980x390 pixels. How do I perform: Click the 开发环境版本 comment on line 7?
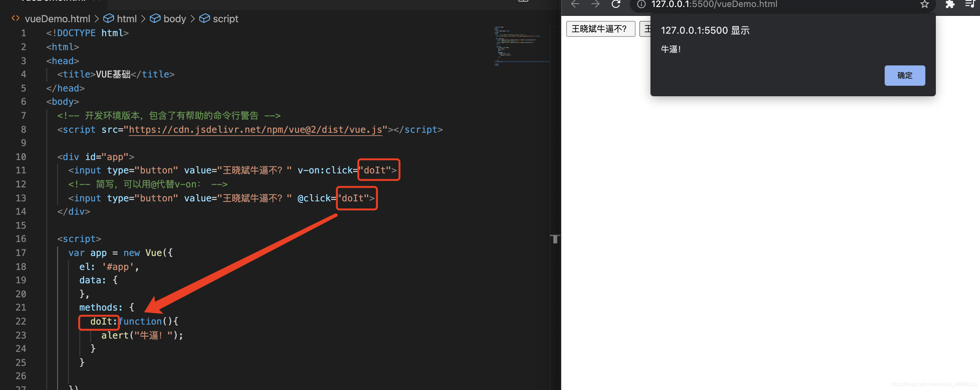coord(169,116)
